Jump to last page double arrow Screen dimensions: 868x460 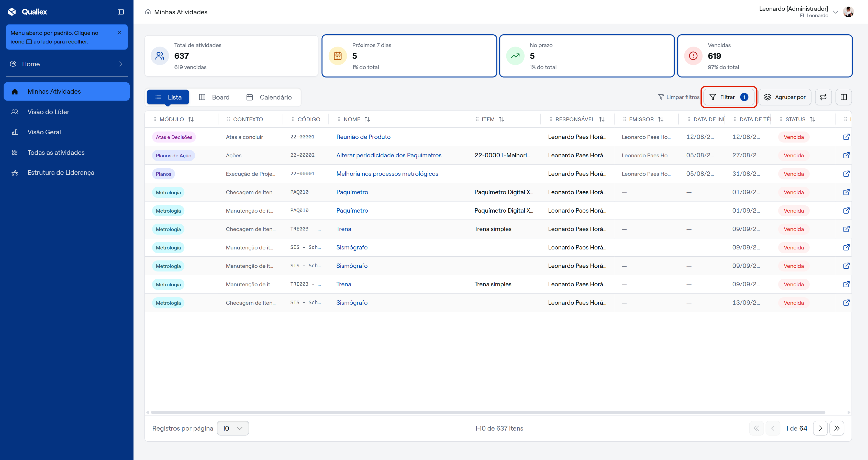click(x=837, y=428)
